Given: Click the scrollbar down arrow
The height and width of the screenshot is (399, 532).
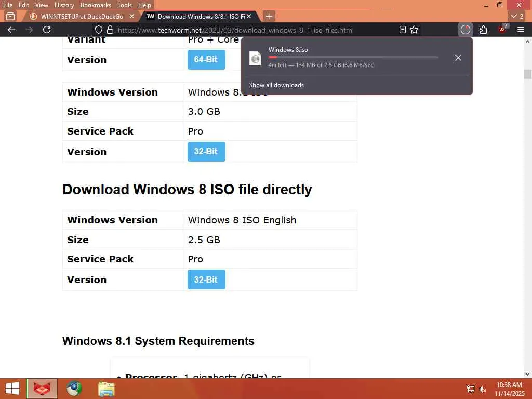Looking at the screenshot, I should (527, 374).
